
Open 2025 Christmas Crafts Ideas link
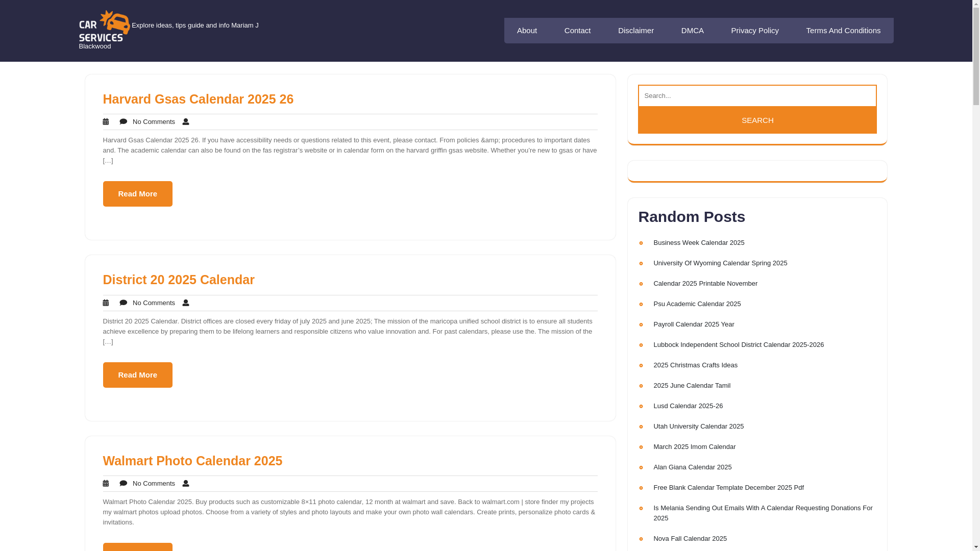point(695,365)
